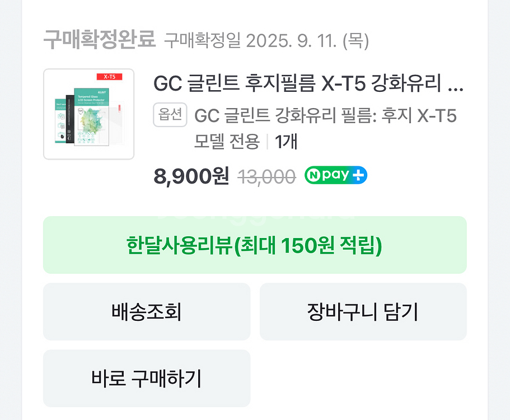Tap 바로 구매하기 to buy now
The image size is (510, 420).
pyautogui.click(x=147, y=379)
